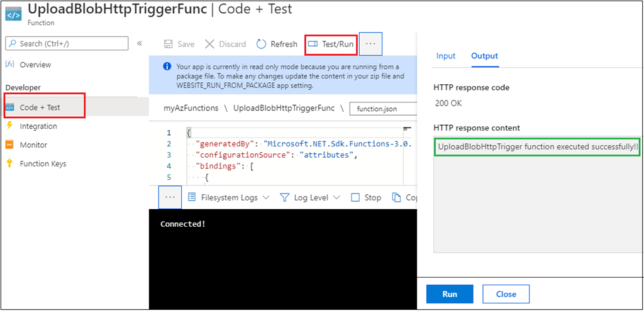
Task: Stop the log stream
Action: 366,197
